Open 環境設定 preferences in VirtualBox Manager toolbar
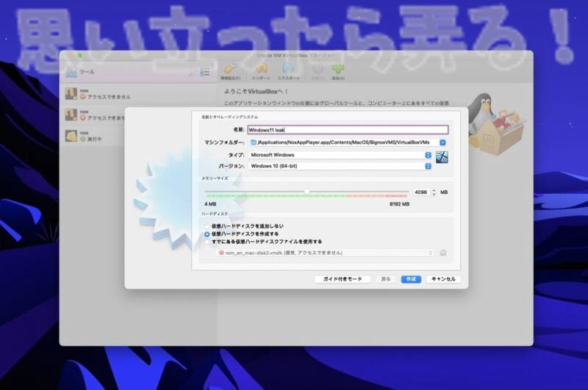The height and width of the screenshot is (390, 588). pos(230,71)
